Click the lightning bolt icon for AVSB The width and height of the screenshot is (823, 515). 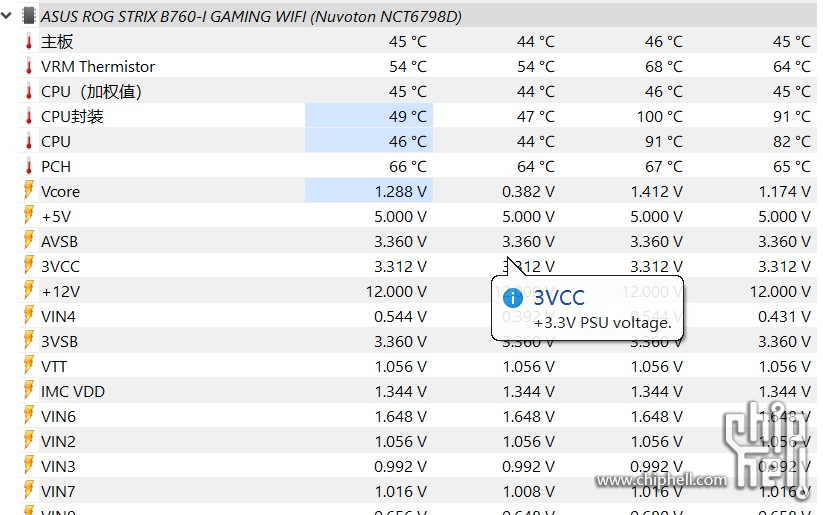(29, 241)
